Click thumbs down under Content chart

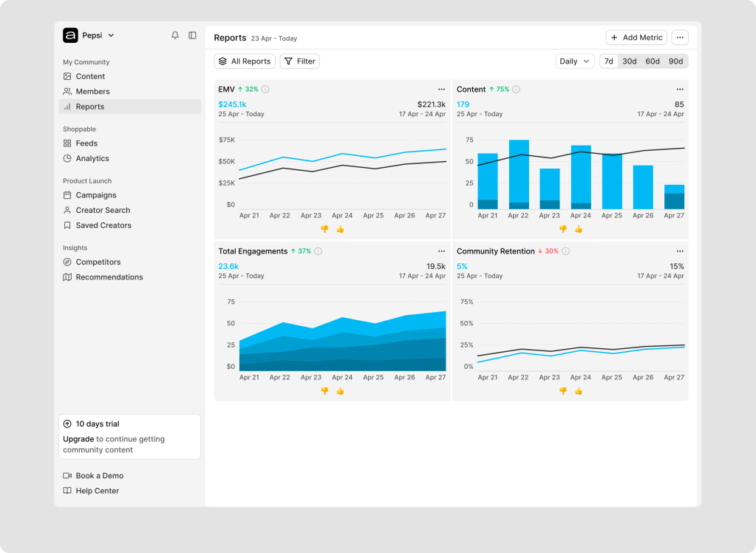coord(563,229)
